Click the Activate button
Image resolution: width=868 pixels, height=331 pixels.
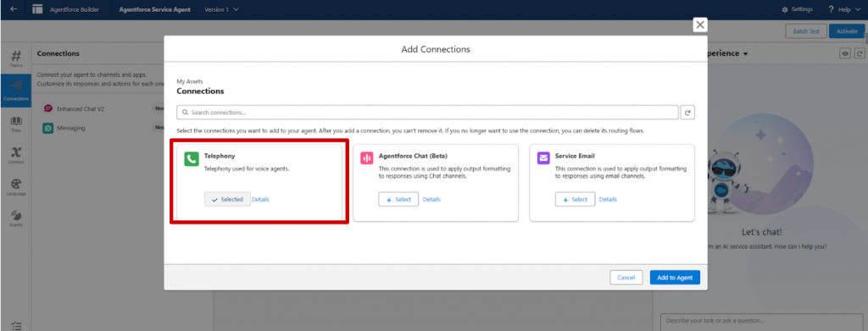[847, 31]
